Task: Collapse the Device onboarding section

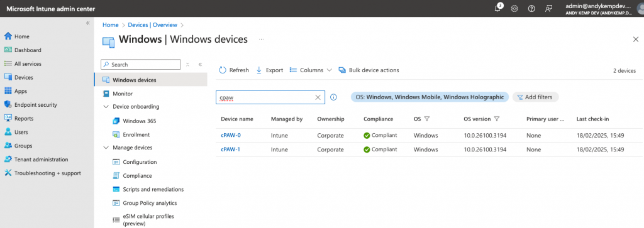Action: tap(106, 107)
